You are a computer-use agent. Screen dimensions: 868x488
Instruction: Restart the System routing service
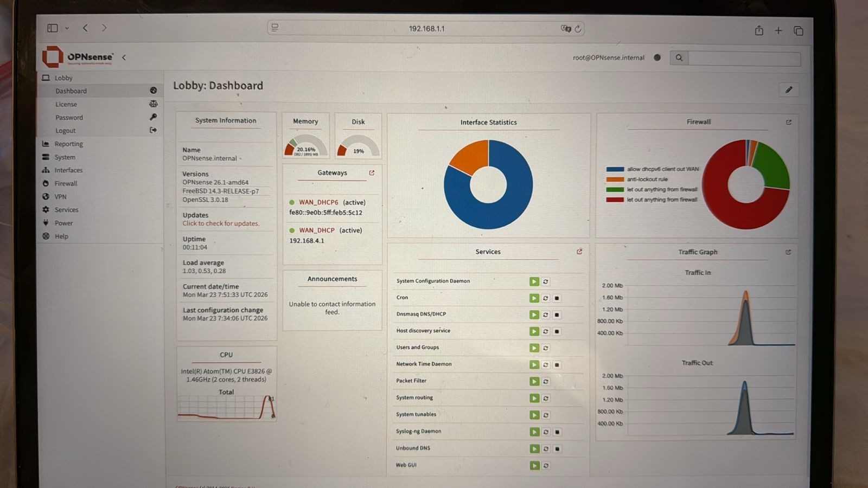(x=546, y=399)
